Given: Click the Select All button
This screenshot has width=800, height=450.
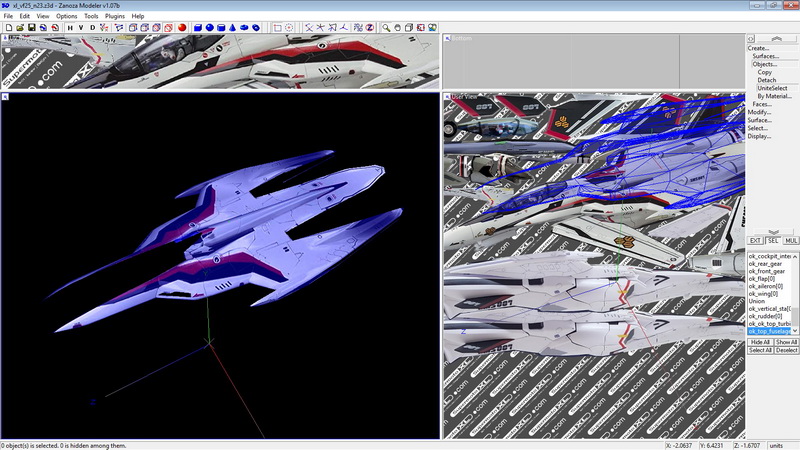Looking at the screenshot, I should 760,351.
